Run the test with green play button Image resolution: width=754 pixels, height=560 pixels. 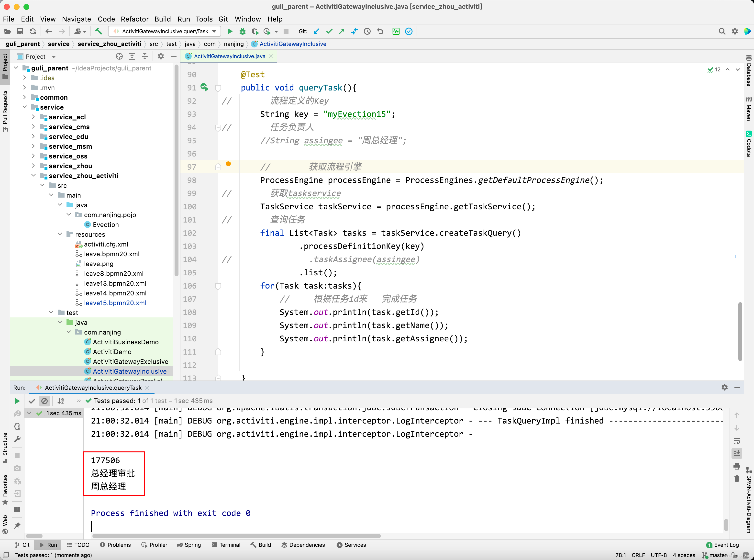click(230, 31)
